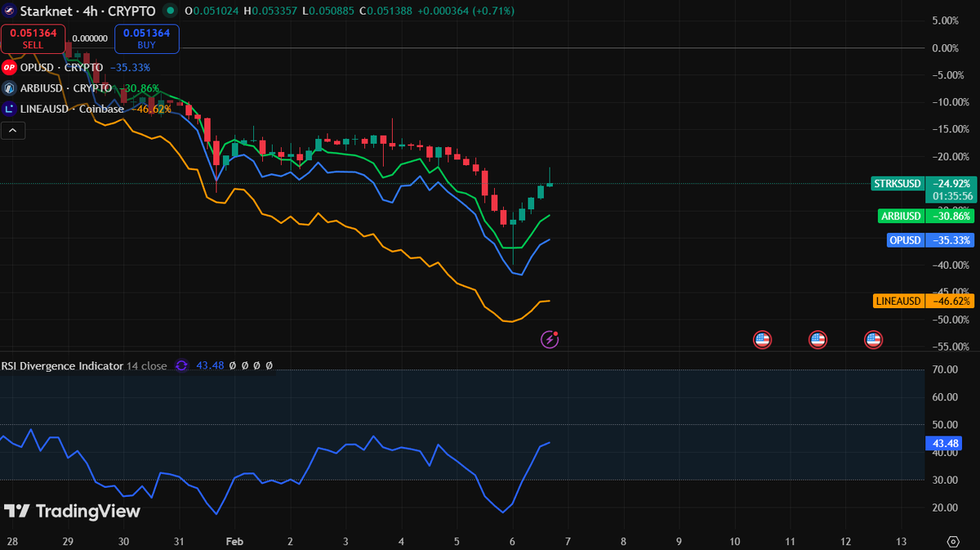The width and height of the screenshot is (980, 550).
Task: Open the purple lightning event marker
Action: coord(550,339)
